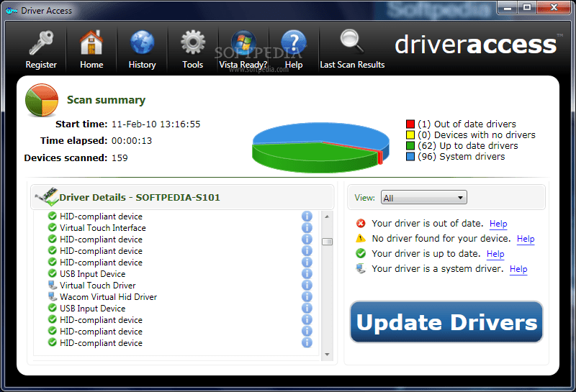Click the Scan summary pie chart icon

point(42,100)
